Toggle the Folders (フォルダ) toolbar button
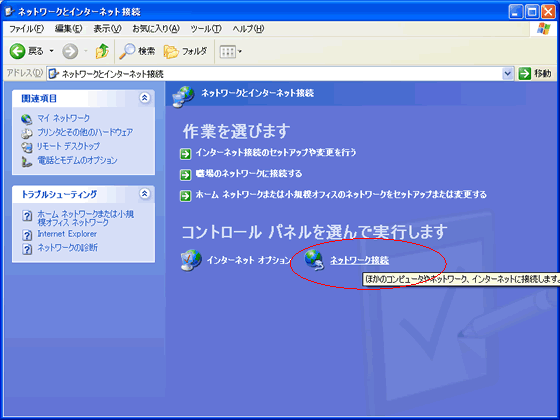560x420 pixels. (185, 51)
